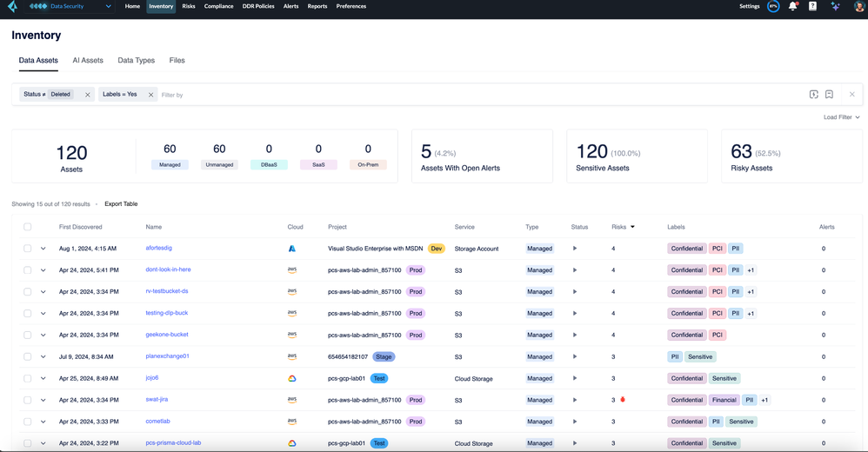The height and width of the screenshot is (452, 868).
Task: Switch to the AI Assets tab
Action: pos(88,61)
